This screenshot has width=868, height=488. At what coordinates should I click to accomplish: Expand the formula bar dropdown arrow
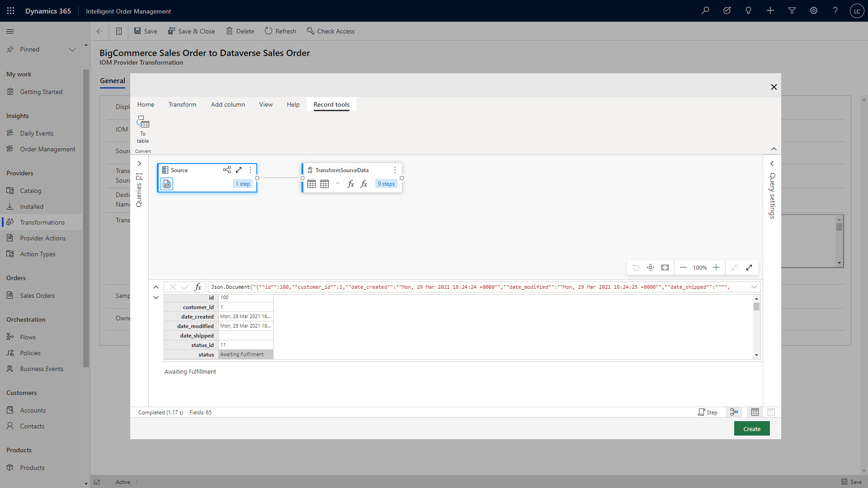[x=754, y=287]
